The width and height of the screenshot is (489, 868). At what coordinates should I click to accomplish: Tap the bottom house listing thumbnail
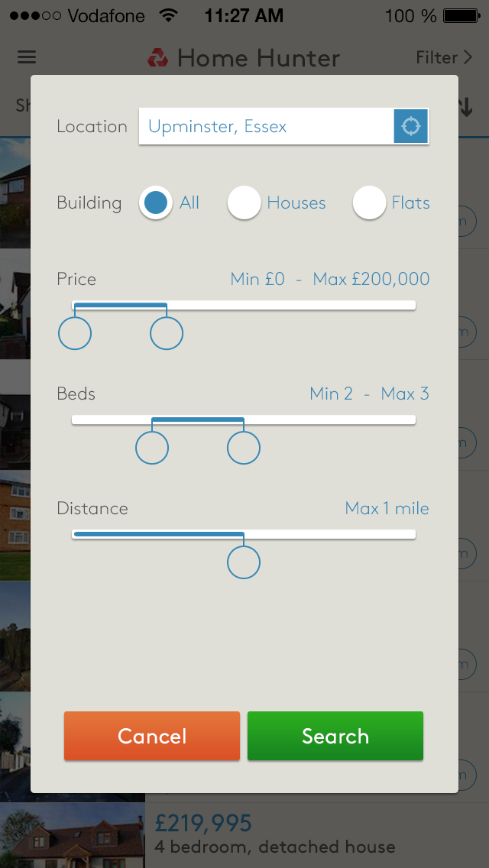[73, 836]
